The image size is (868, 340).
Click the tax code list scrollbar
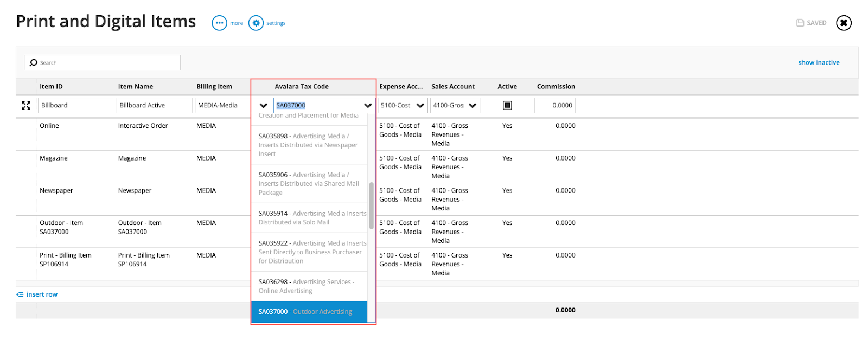pyautogui.click(x=372, y=206)
